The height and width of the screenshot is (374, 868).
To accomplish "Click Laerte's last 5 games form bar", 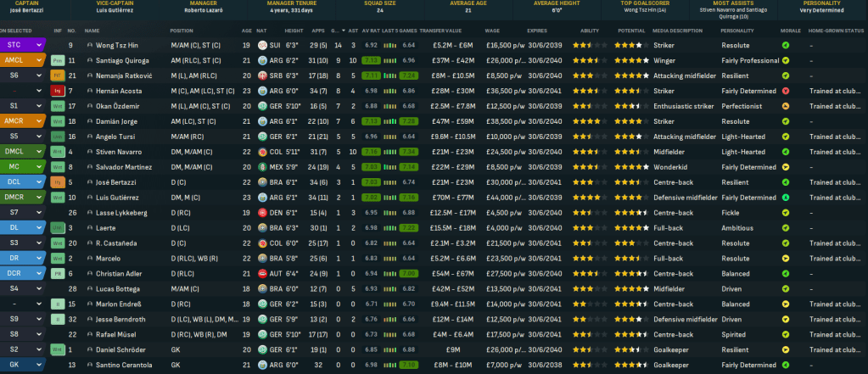I will tap(389, 228).
